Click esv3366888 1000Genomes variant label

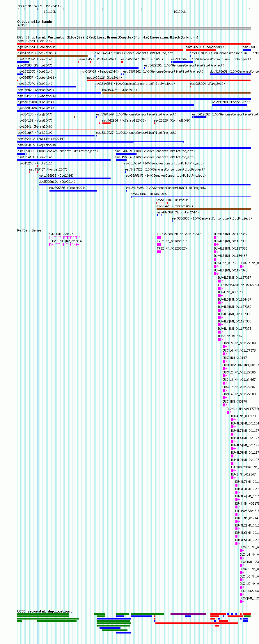point(212,218)
